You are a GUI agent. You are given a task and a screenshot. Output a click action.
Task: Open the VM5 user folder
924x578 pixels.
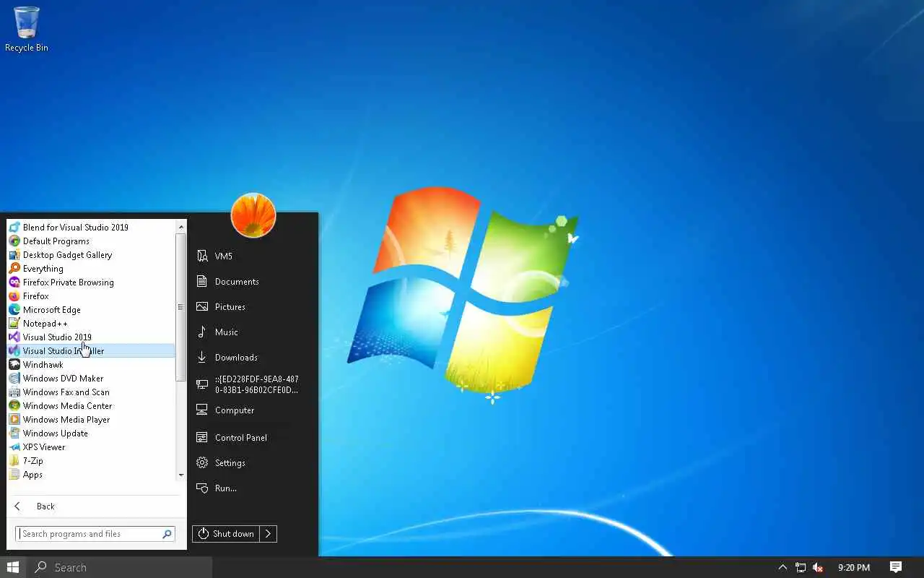coord(253,256)
